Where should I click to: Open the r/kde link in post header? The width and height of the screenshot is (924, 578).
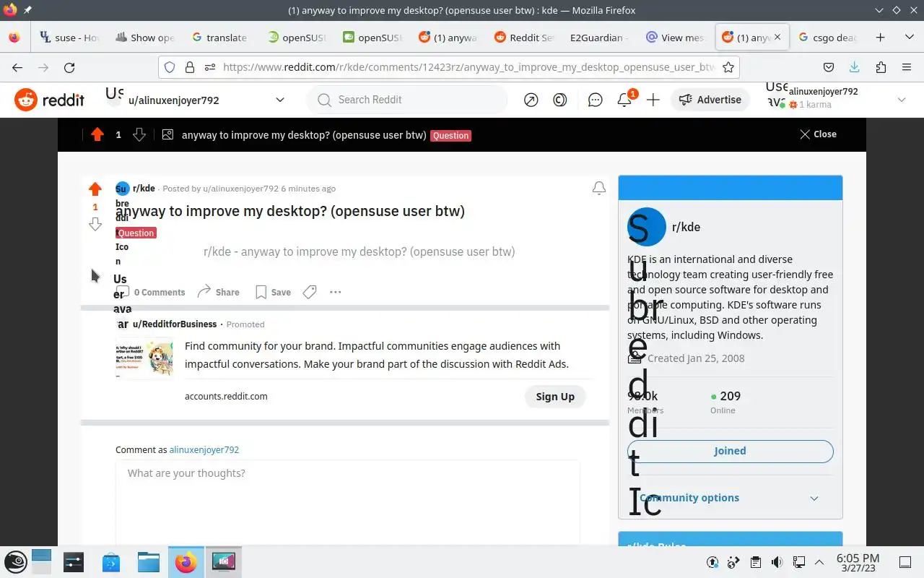click(x=144, y=189)
